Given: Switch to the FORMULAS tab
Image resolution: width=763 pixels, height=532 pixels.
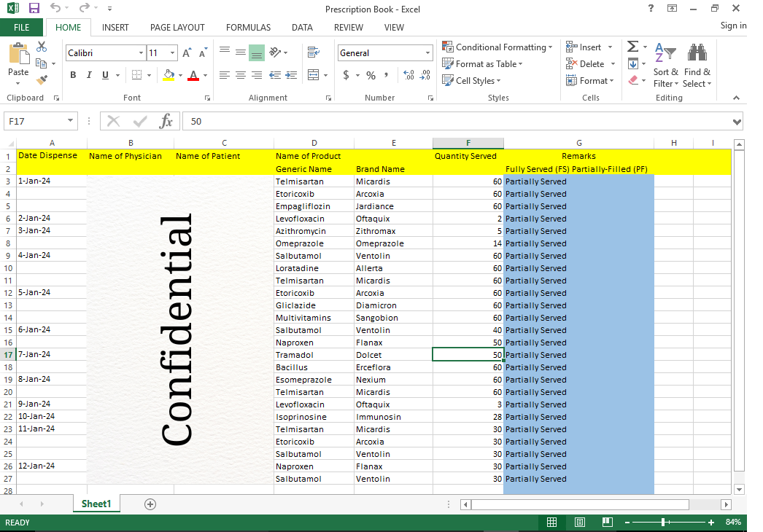Looking at the screenshot, I should [248, 28].
